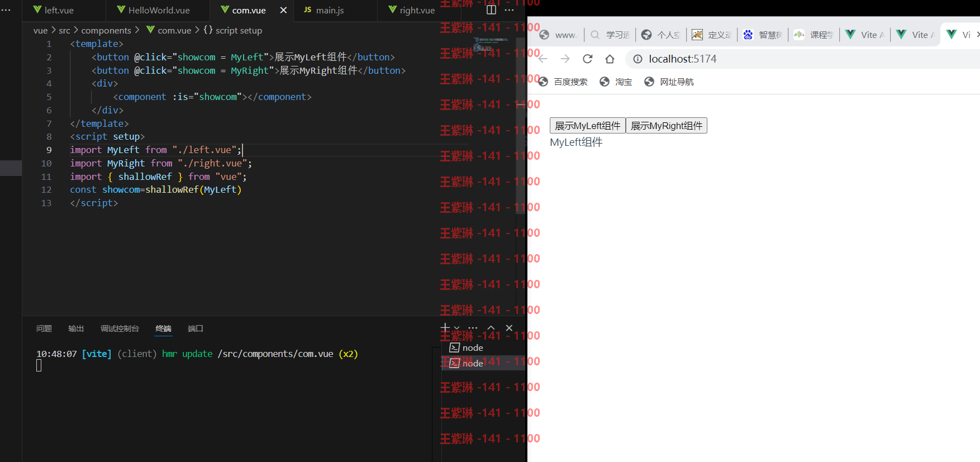Open terminal panel more actions
Viewport: 980px width, 462px height.
(x=473, y=328)
